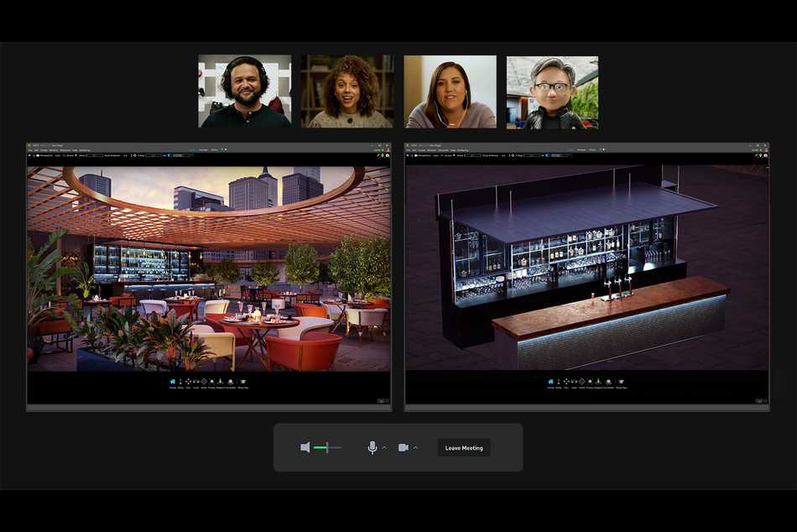Screen dimensions: 797x532
Task: Adjust the green volume slider
Action: tap(326, 447)
